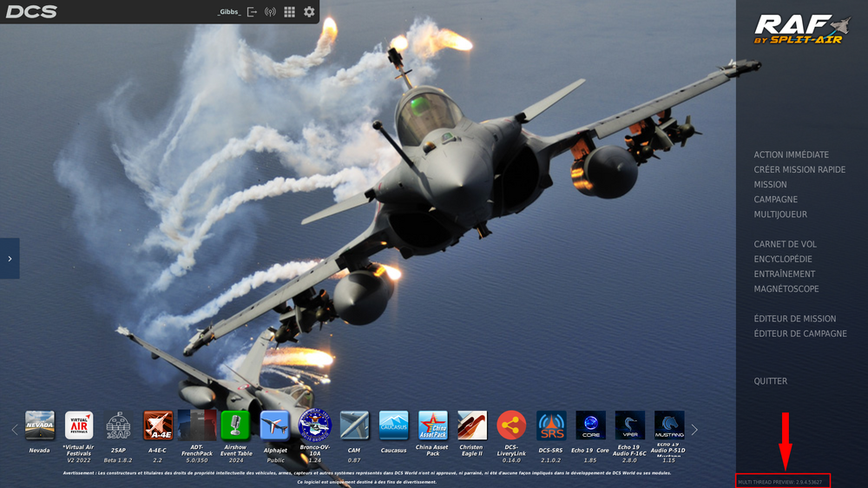Click QUITTER to exit the game
The height and width of the screenshot is (488, 868).
(771, 381)
